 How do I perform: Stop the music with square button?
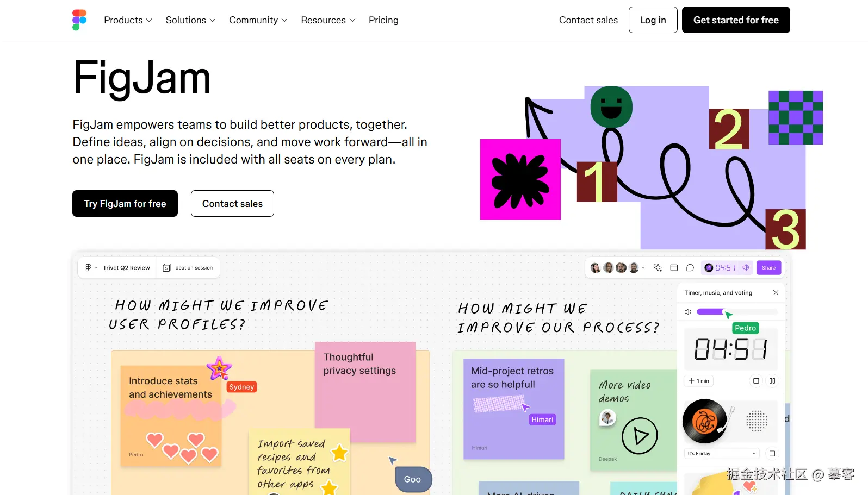click(x=772, y=454)
